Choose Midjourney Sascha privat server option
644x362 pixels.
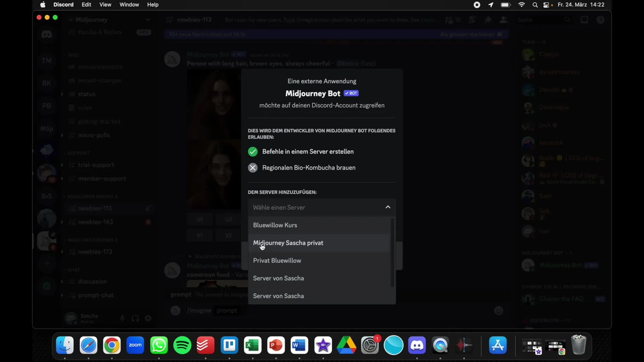[x=319, y=243]
